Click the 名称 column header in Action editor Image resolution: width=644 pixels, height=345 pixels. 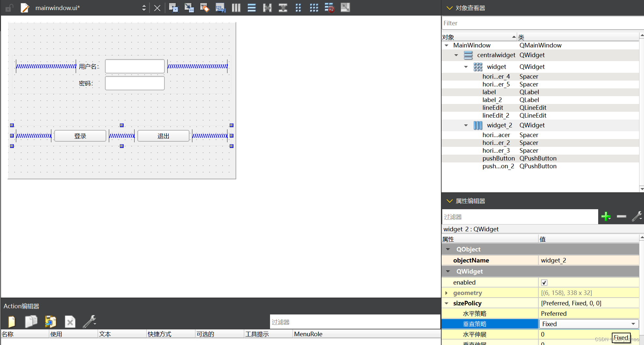tap(25, 334)
